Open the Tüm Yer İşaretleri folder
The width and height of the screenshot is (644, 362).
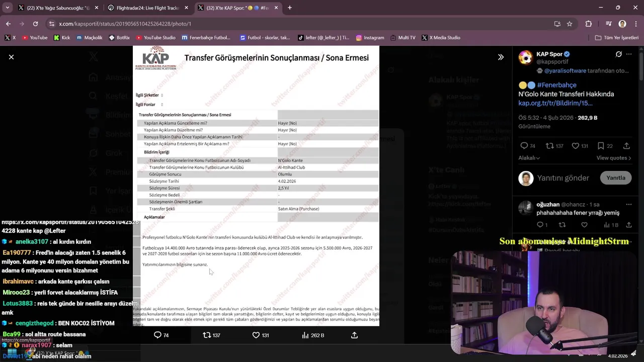(x=616, y=38)
